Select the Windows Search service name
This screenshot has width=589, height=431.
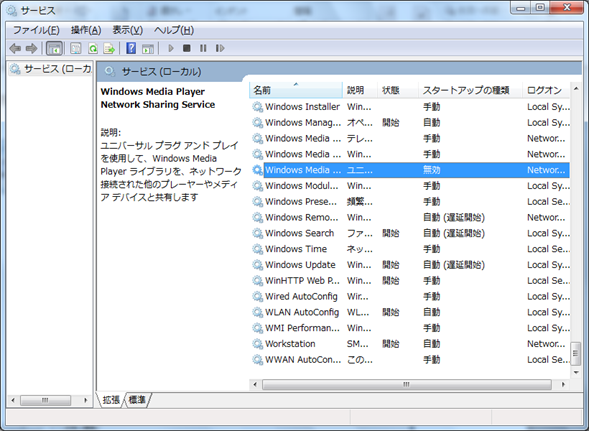299,233
